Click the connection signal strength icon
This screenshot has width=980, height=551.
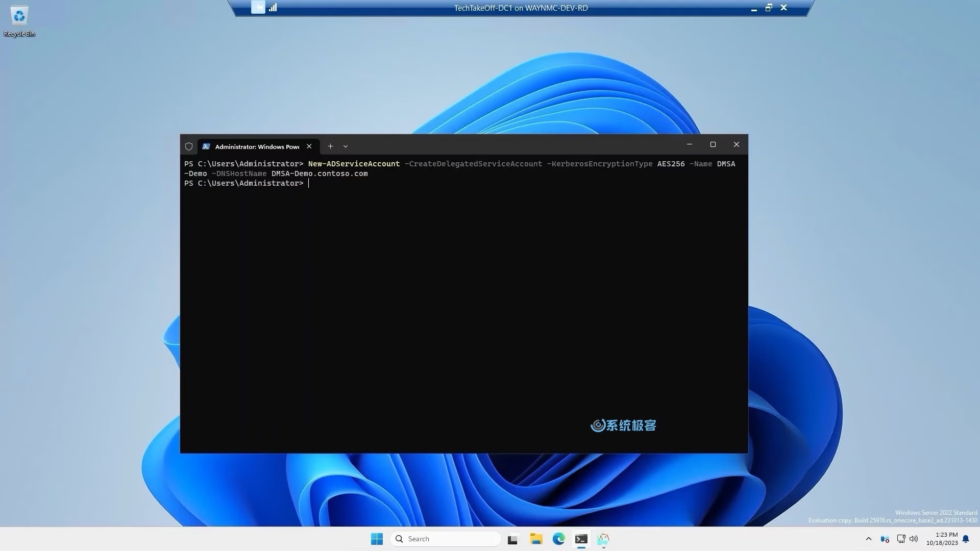click(x=273, y=8)
